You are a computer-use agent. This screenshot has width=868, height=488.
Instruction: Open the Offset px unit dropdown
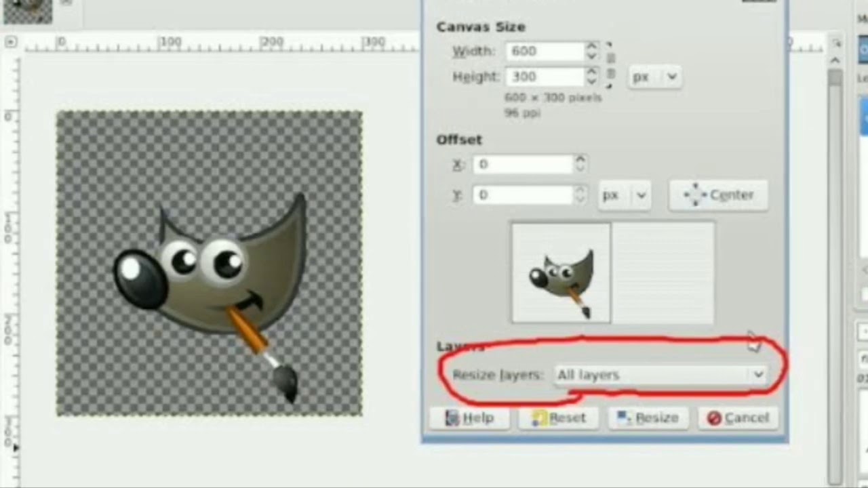tap(624, 195)
